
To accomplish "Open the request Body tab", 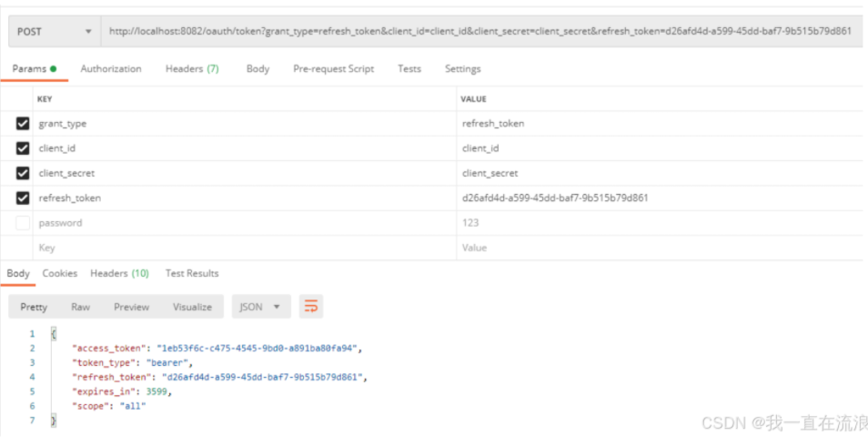I will (x=258, y=68).
